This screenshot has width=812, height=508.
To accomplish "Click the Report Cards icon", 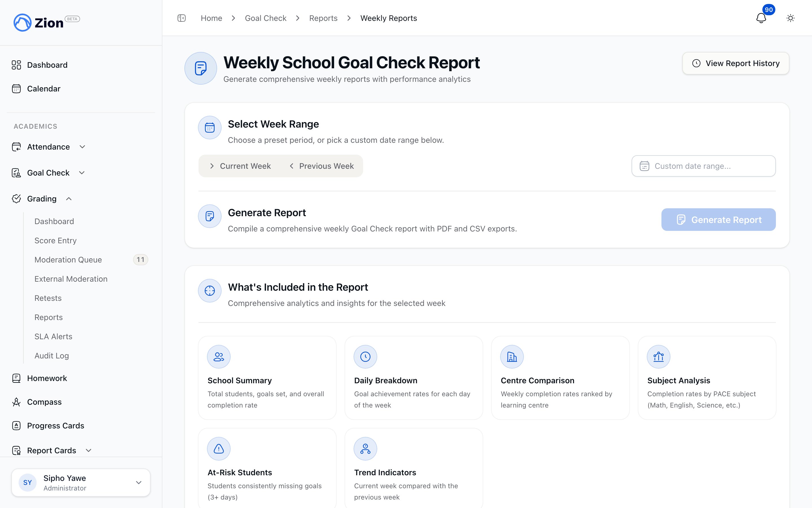I will (x=16, y=450).
